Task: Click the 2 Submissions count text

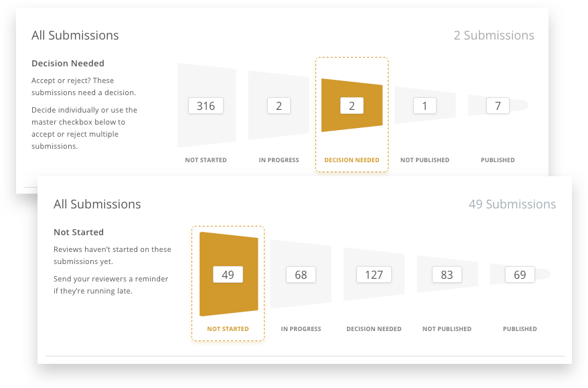Action: point(494,36)
